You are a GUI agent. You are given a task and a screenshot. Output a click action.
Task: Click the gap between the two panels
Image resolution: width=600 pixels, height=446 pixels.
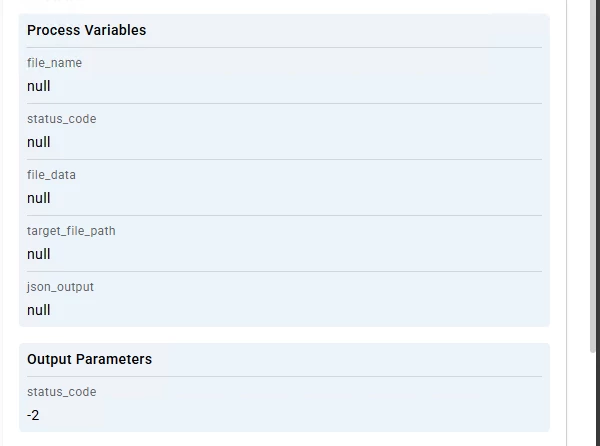point(284,335)
